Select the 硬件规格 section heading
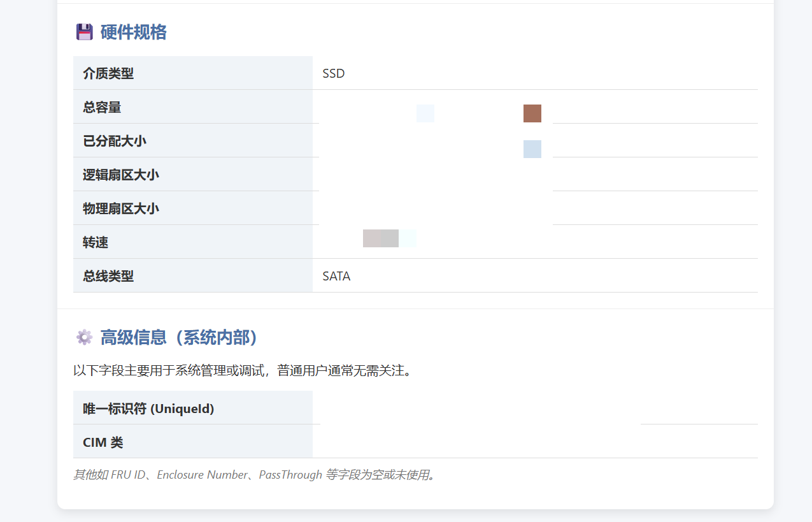The width and height of the screenshot is (812, 522). pos(134,32)
